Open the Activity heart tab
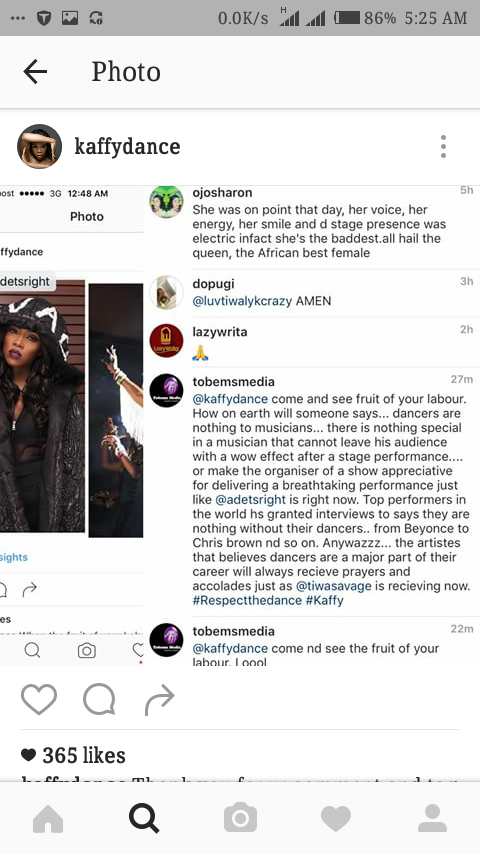The image size is (480, 854). tap(336, 819)
